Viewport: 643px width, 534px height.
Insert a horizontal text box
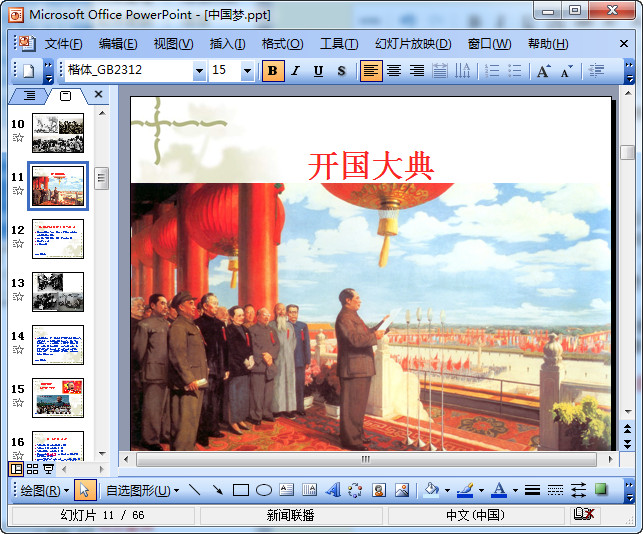click(287, 490)
